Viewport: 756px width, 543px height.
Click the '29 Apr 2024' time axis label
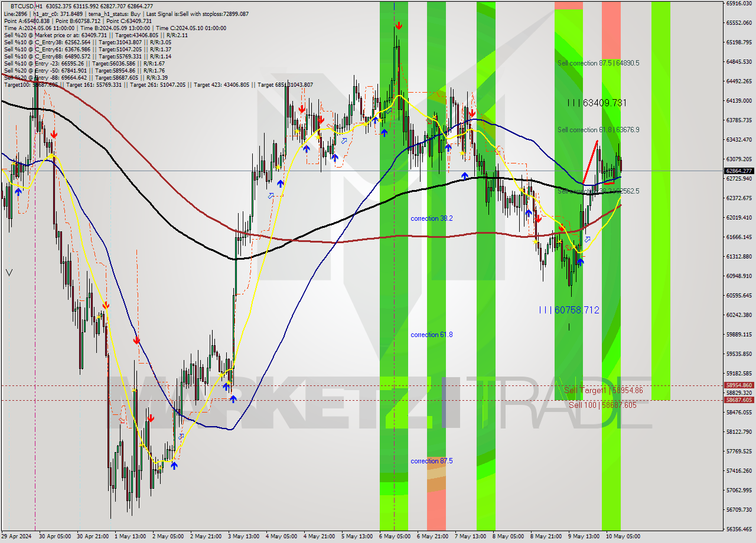(15, 537)
